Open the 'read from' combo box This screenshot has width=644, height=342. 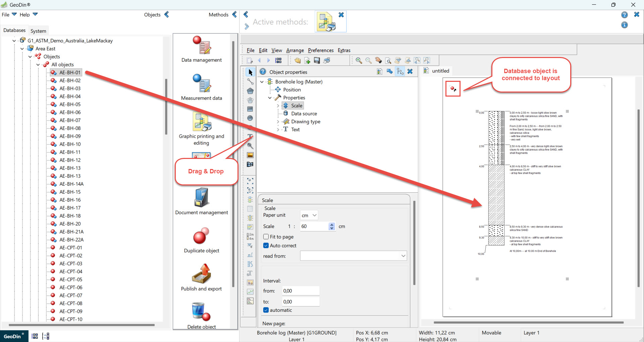pos(353,256)
